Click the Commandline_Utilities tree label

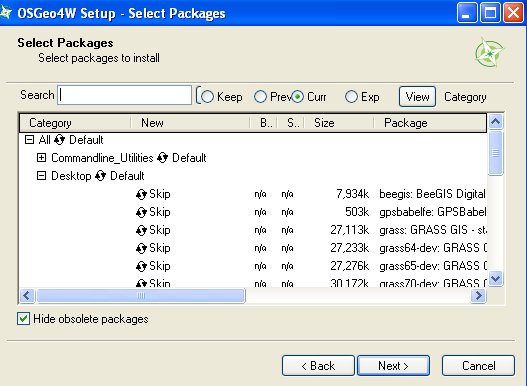[x=102, y=158]
